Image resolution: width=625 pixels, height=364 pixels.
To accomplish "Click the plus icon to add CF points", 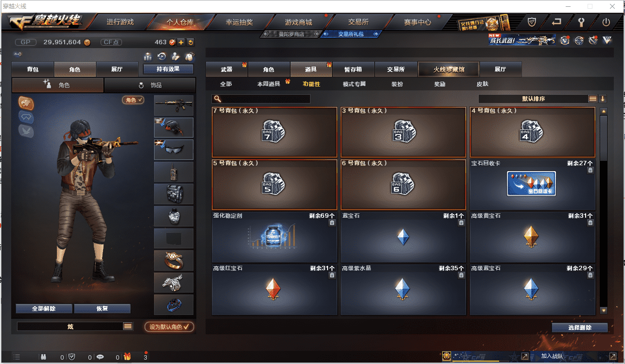I will click(x=181, y=42).
